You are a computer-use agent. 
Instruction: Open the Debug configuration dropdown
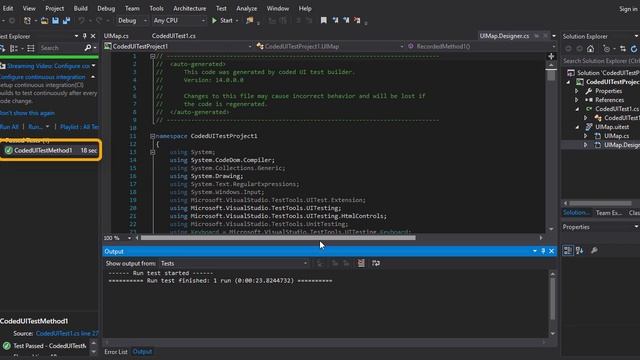tap(132, 20)
